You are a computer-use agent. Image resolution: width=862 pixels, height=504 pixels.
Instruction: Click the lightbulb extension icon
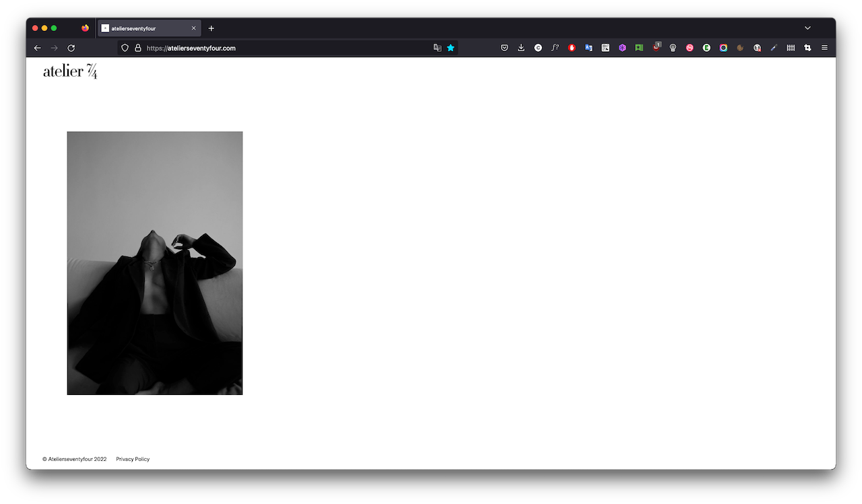[x=673, y=48]
